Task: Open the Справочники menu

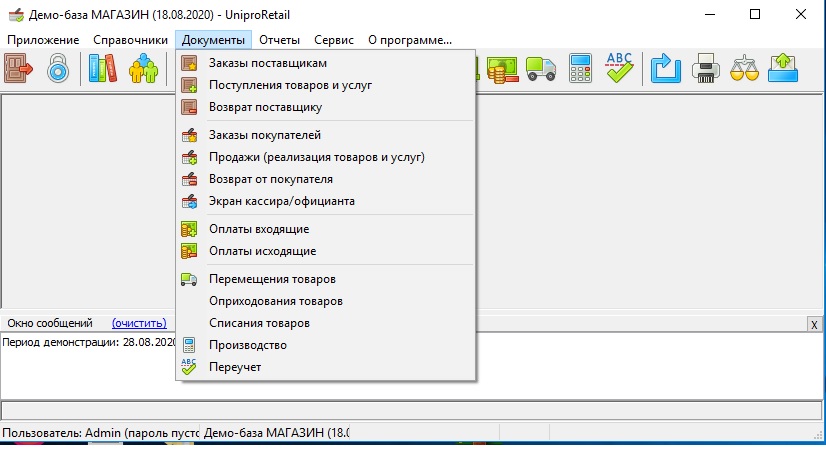Action: tap(130, 40)
